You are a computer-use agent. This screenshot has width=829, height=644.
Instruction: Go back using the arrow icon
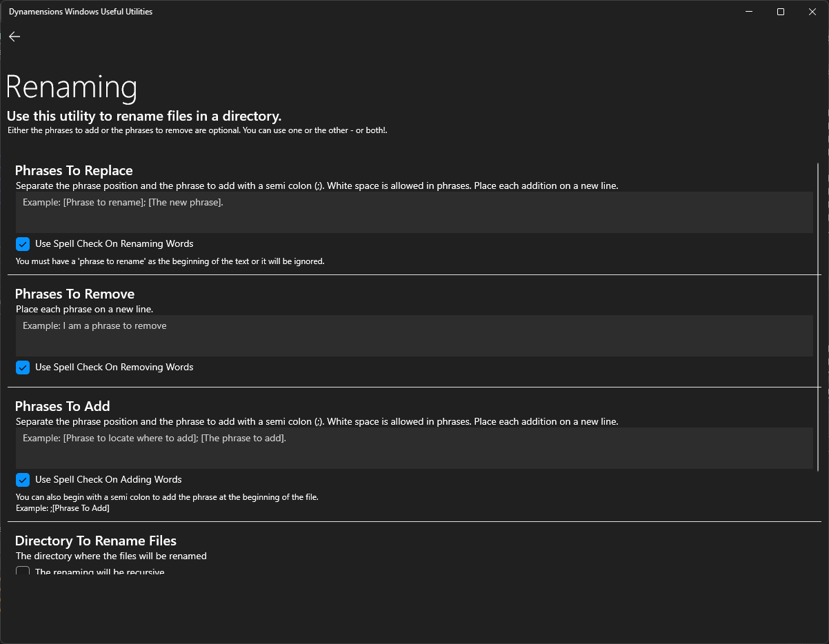pyautogui.click(x=14, y=37)
